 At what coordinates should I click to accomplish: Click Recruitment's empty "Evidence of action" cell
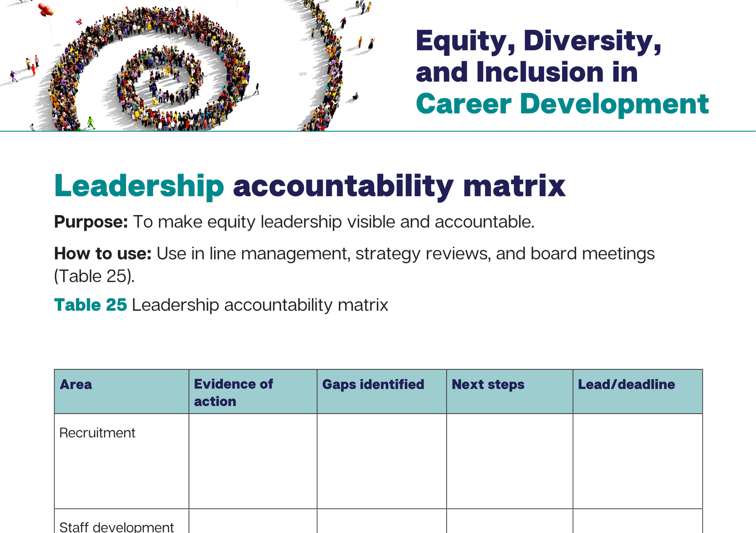(x=253, y=461)
